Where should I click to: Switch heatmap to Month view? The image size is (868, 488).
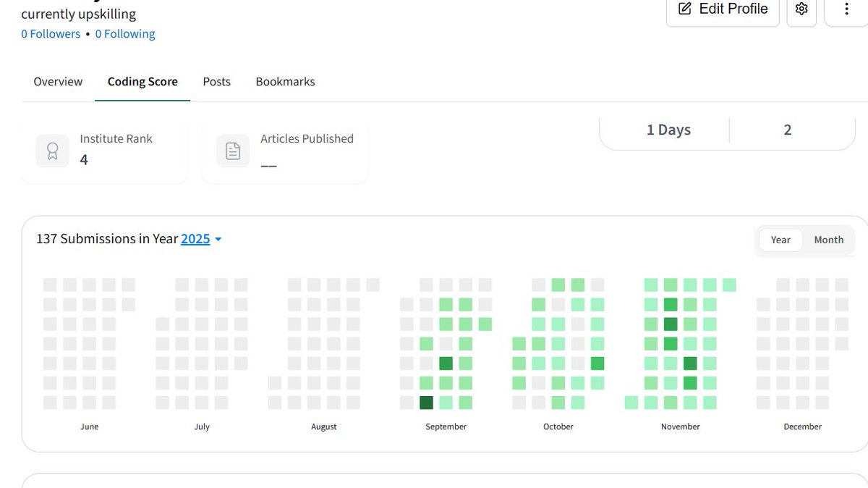pyautogui.click(x=828, y=240)
